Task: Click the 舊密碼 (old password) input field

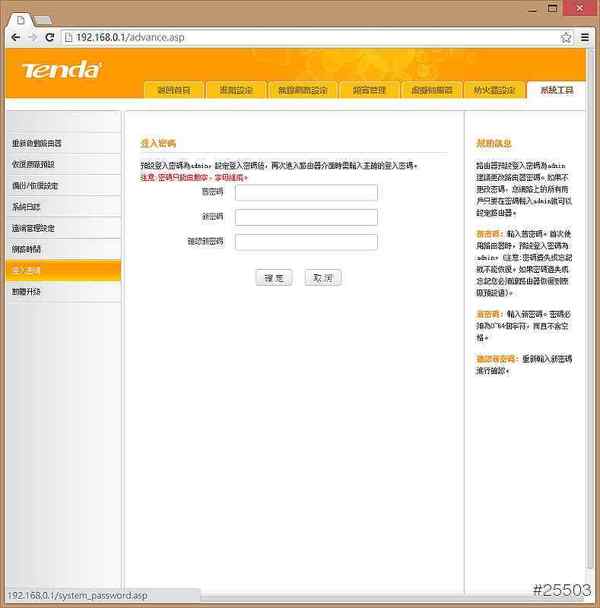Action: point(306,193)
